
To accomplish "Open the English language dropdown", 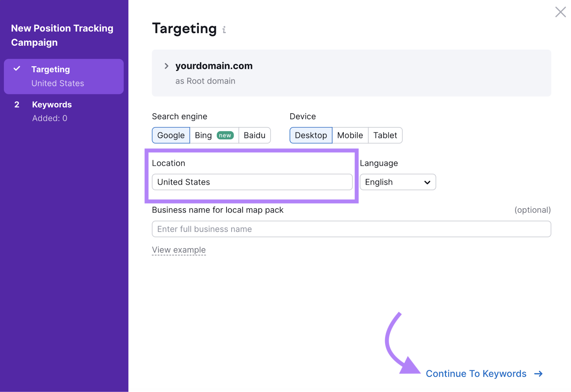I will 398,182.
